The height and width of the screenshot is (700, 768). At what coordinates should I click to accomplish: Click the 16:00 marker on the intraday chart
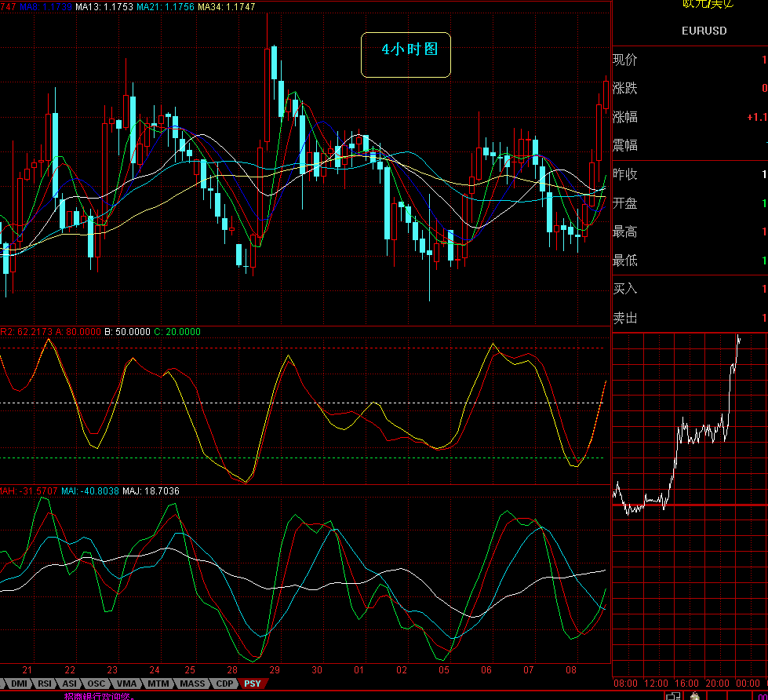point(686,684)
